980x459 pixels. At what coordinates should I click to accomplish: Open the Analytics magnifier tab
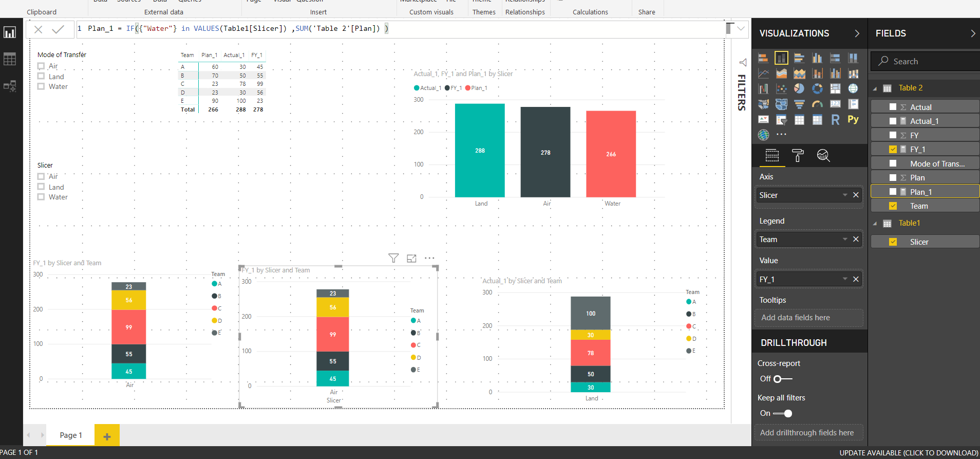pyautogui.click(x=823, y=155)
